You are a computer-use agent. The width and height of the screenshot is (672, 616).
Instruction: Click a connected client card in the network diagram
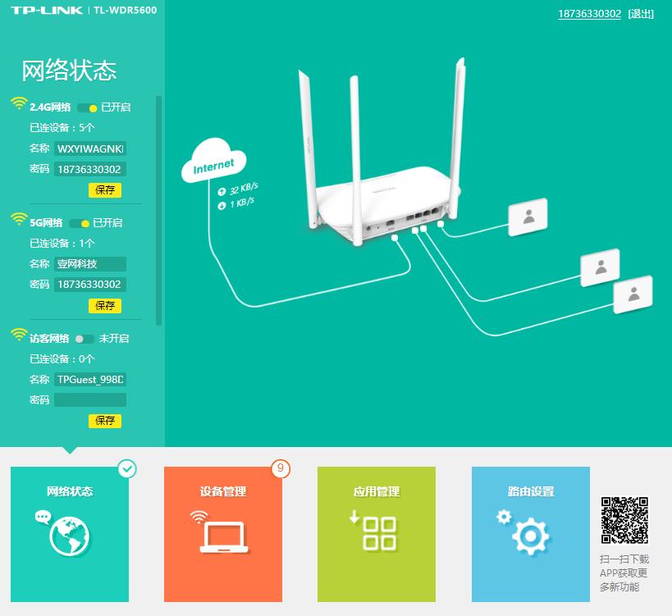pos(528,216)
